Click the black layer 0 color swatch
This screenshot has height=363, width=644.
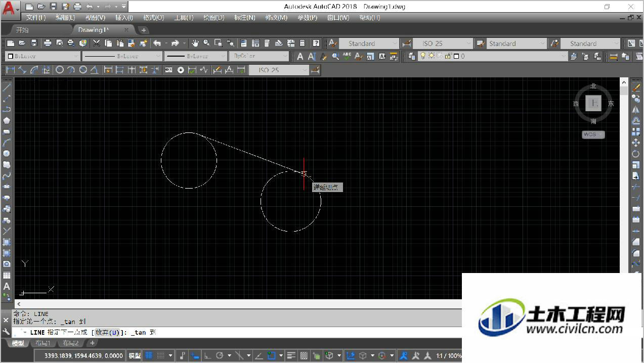click(x=456, y=56)
